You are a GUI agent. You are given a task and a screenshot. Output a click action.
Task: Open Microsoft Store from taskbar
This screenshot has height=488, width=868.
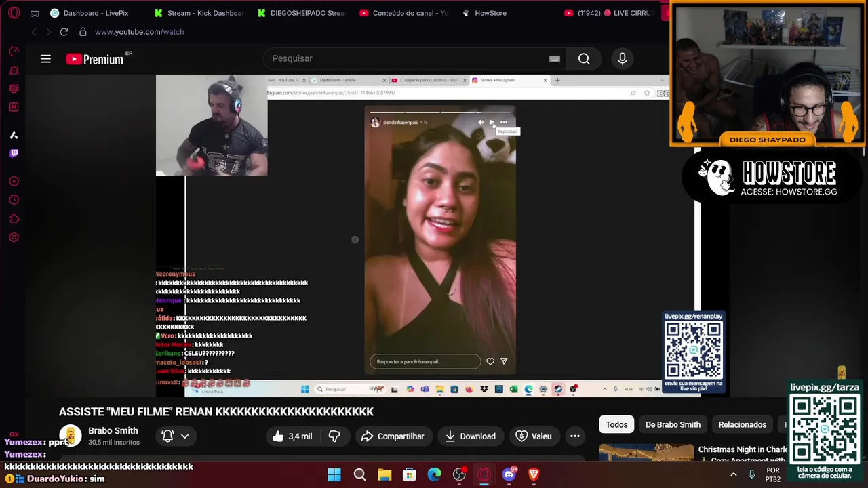click(409, 475)
